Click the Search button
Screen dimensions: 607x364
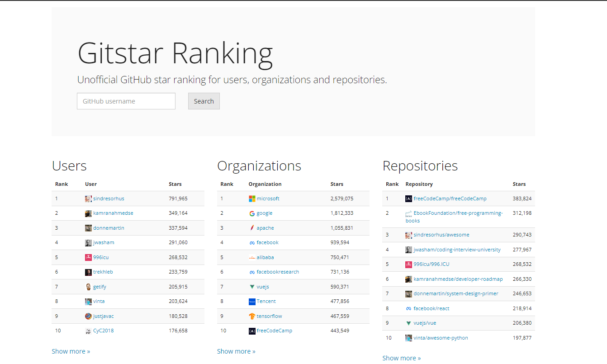(x=204, y=101)
